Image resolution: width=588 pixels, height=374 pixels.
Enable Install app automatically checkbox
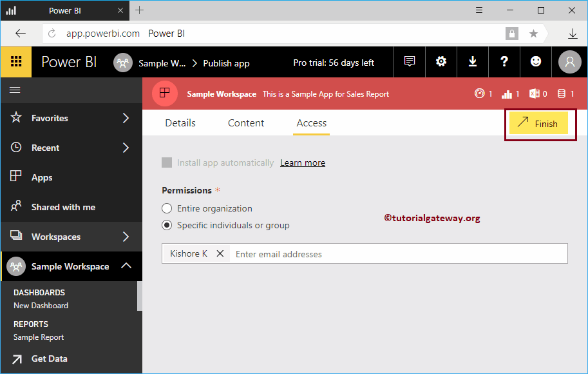click(167, 162)
